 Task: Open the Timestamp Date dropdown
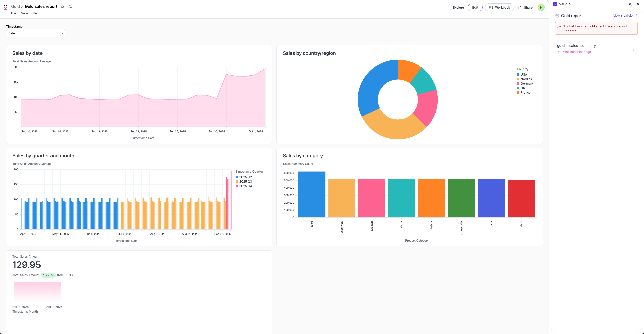[36, 33]
